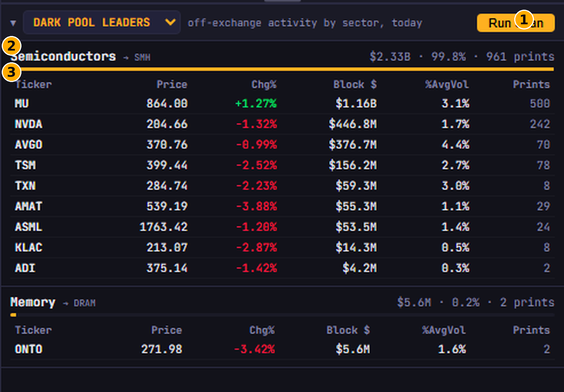Click the Memory sector share bar
Image resolution: width=564 pixels, height=392 pixels.
282,315
